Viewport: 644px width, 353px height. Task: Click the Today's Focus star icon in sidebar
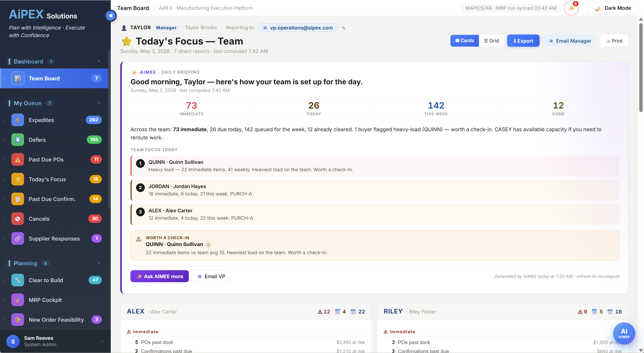[x=18, y=179]
